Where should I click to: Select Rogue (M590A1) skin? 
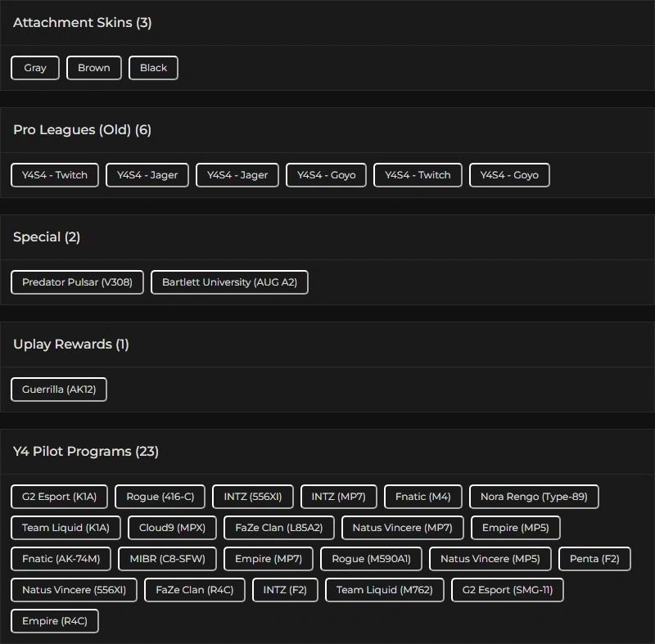372,559
